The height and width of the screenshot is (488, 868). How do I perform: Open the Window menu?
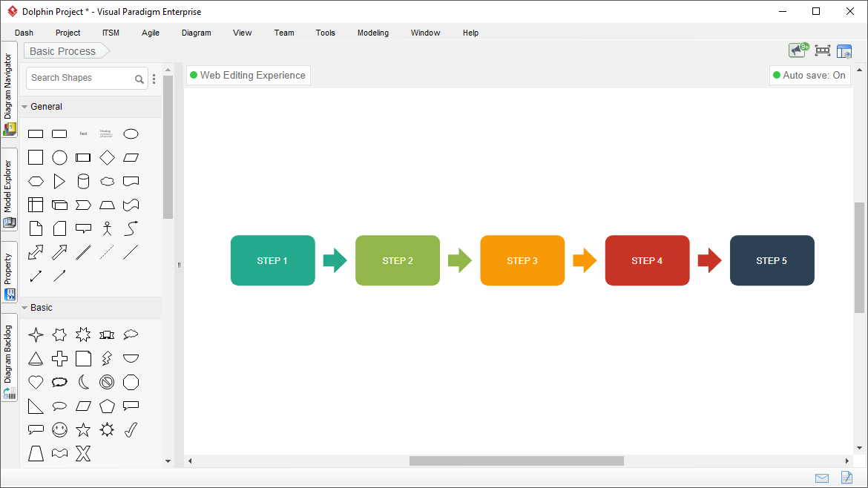426,33
